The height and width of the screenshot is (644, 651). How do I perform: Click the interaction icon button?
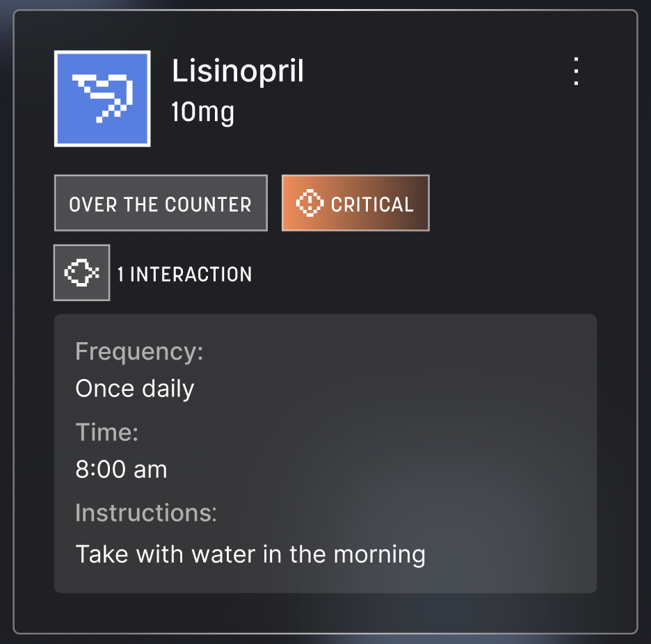click(82, 273)
